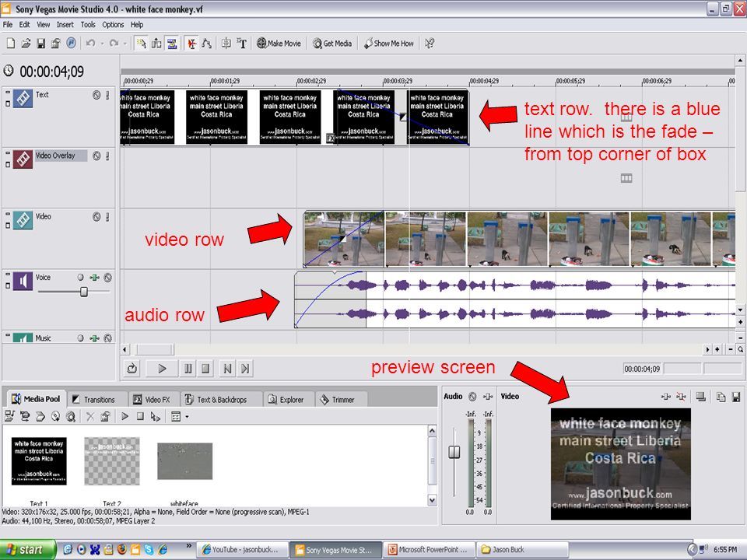This screenshot has width=747, height=560.
Task: Create a new project with the blank page icon
Action: point(10,44)
